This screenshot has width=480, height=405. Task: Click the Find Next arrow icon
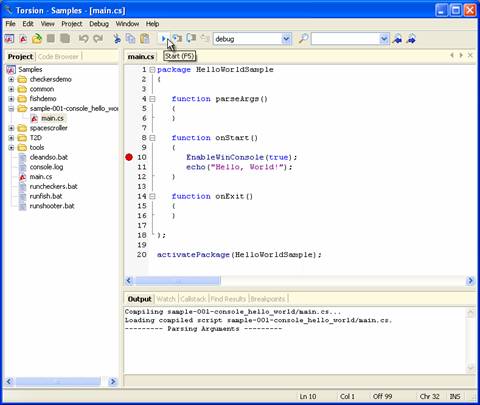pos(412,39)
